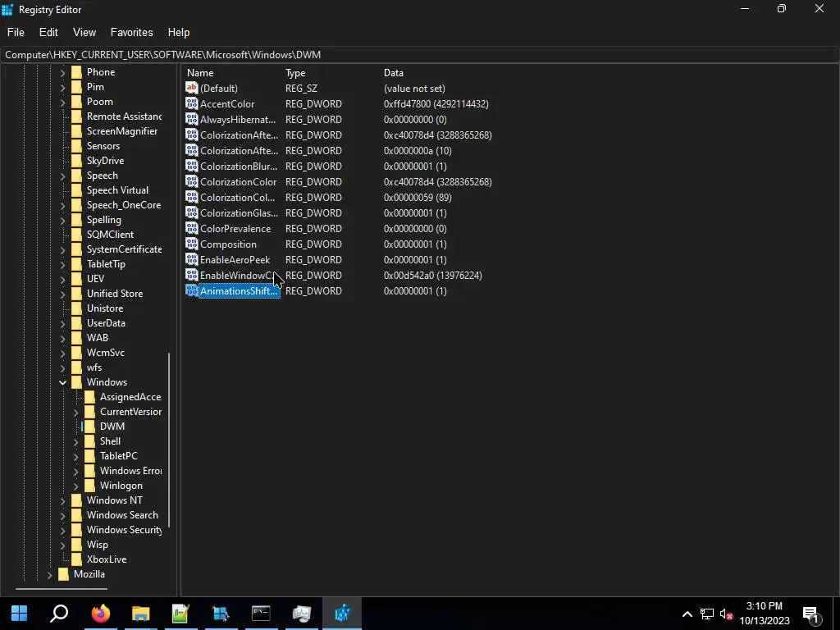The width and height of the screenshot is (840, 630).
Task: Expand the Winlogon key
Action: click(x=75, y=486)
